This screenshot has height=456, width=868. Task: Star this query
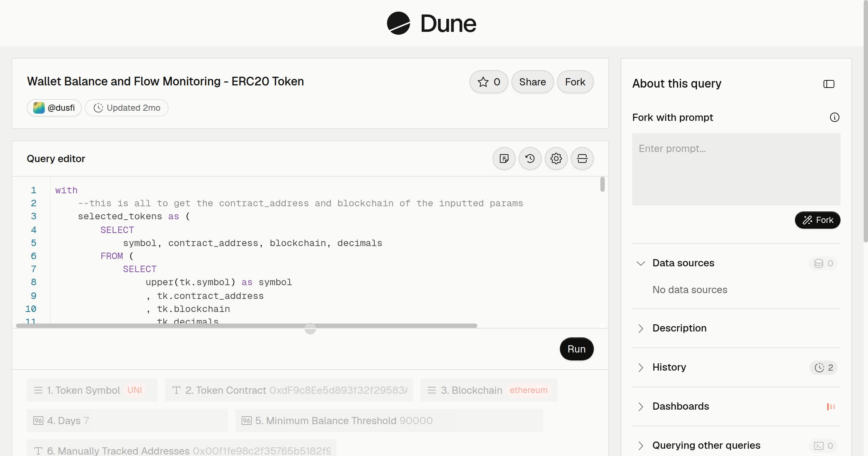pyautogui.click(x=489, y=82)
